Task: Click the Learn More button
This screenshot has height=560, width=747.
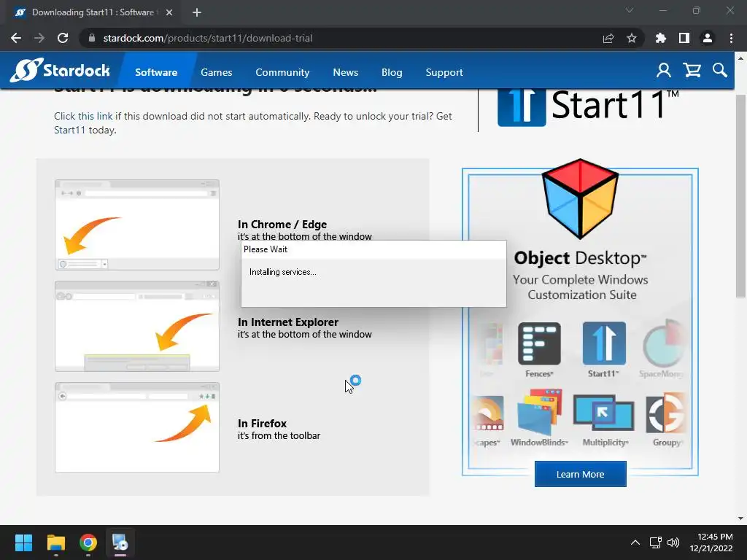Action: click(580, 474)
